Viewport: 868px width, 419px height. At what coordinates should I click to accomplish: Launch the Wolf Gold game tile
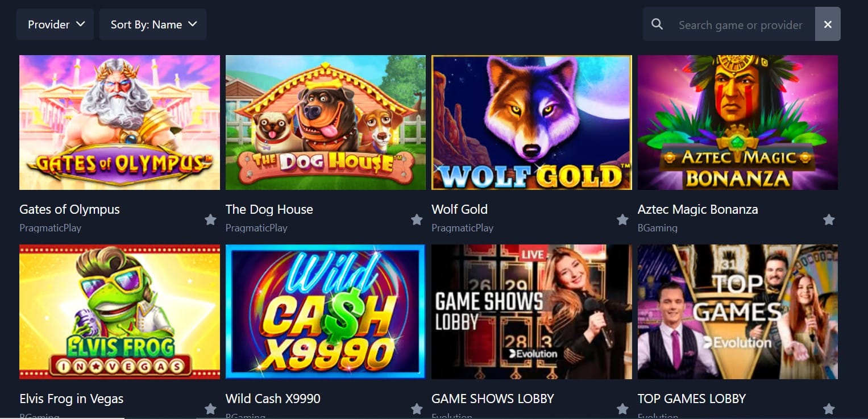pos(531,122)
